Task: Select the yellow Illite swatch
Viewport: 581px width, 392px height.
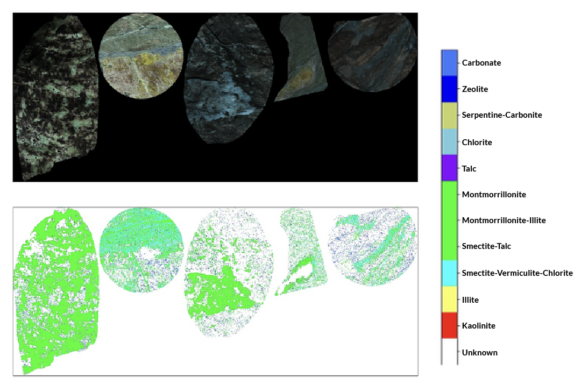Action: (x=449, y=300)
